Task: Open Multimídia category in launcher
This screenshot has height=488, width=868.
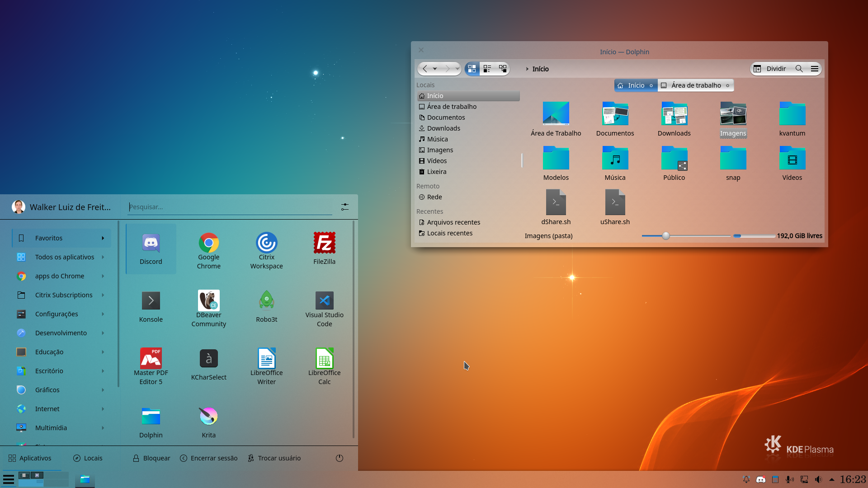Action: [61, 428]
